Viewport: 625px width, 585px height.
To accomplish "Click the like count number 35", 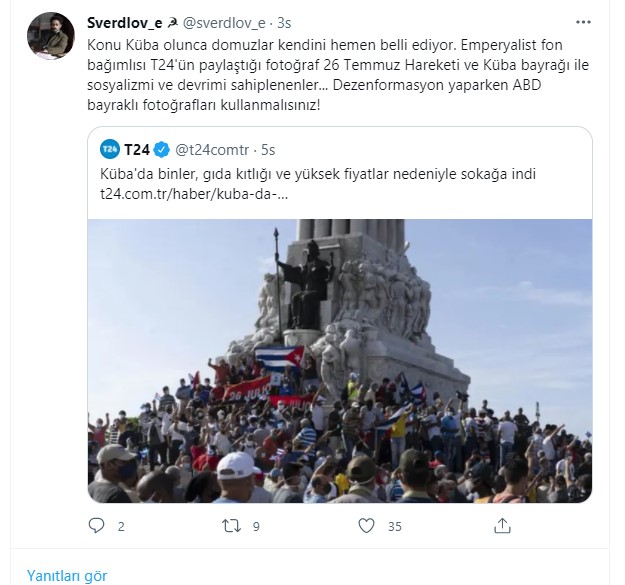I will point(395,526).
